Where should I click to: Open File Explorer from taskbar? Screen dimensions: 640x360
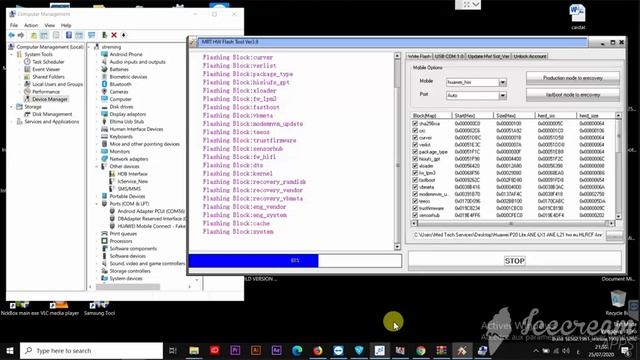coord(194,350)
